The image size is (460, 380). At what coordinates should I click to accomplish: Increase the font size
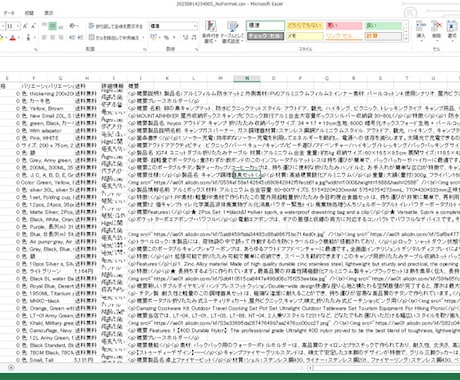click(x=26, y=26)
